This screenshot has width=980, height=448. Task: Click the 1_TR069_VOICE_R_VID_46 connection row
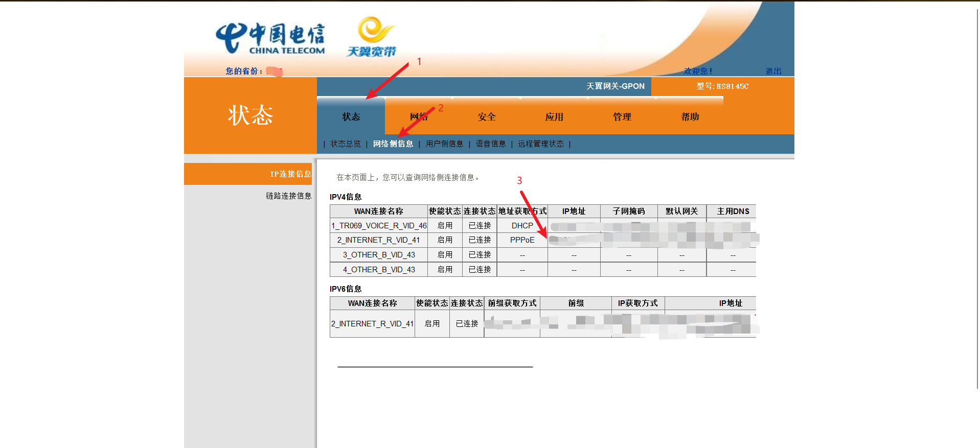[x=379, y=226]
